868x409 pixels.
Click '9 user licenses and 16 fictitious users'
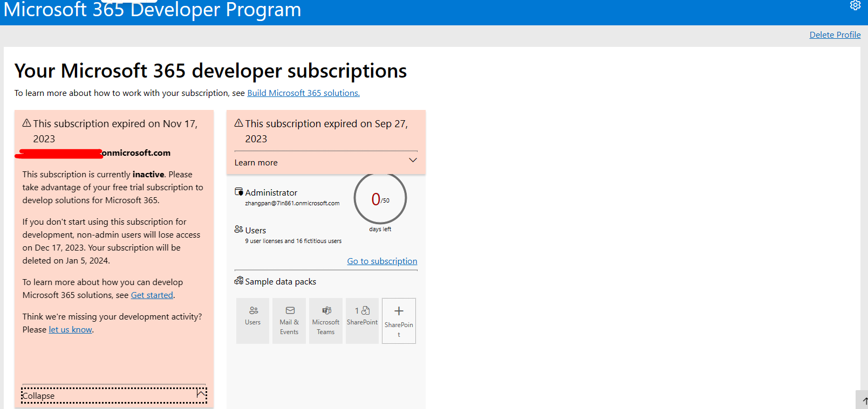coord(293,241)
